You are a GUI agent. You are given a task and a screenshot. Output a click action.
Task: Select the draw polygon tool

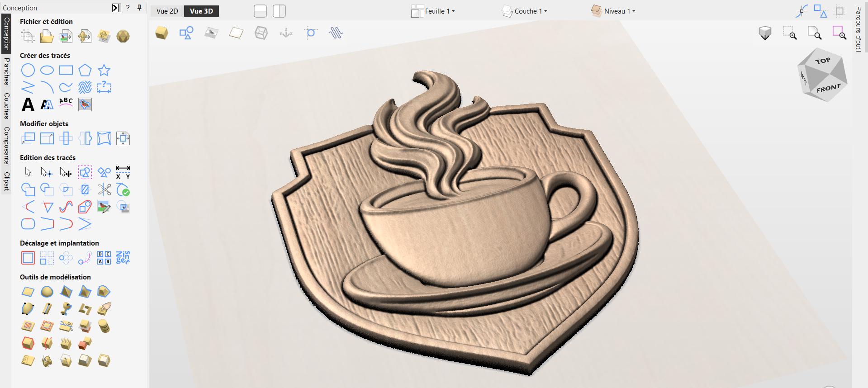[x=85, y=70]
